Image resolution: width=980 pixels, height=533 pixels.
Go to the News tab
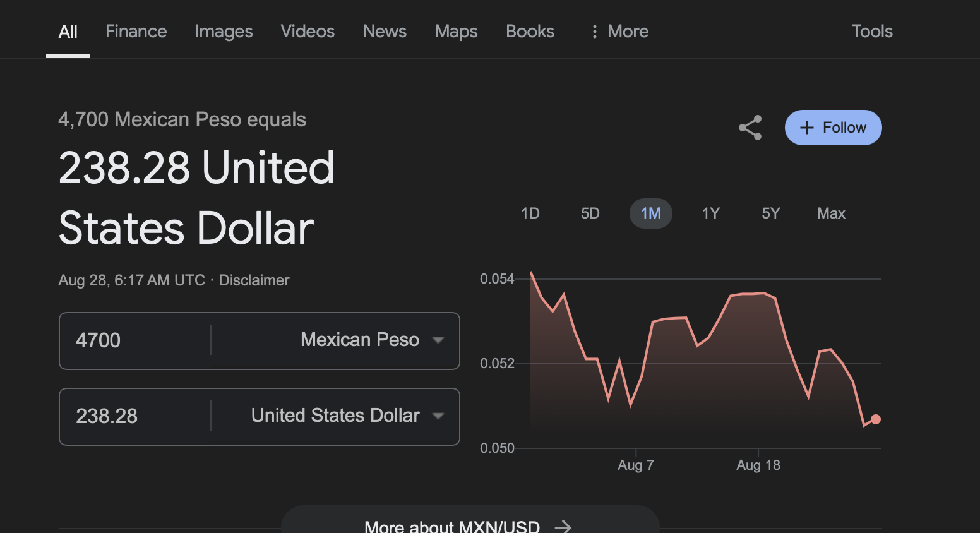385,32
